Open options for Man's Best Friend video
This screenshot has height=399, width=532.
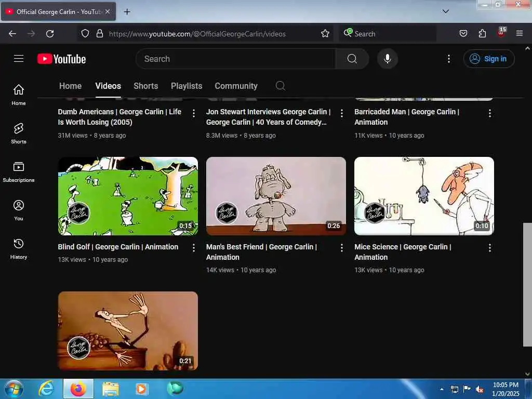342,248
